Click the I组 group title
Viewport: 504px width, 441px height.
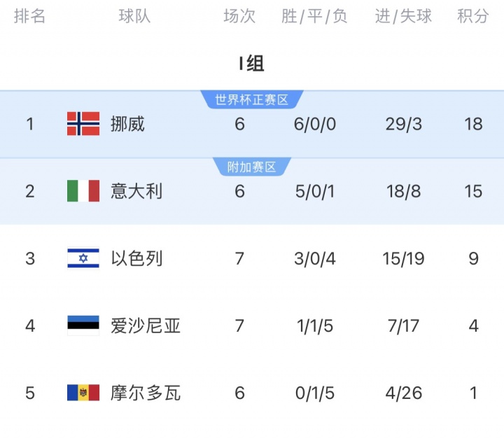[252, 64]
